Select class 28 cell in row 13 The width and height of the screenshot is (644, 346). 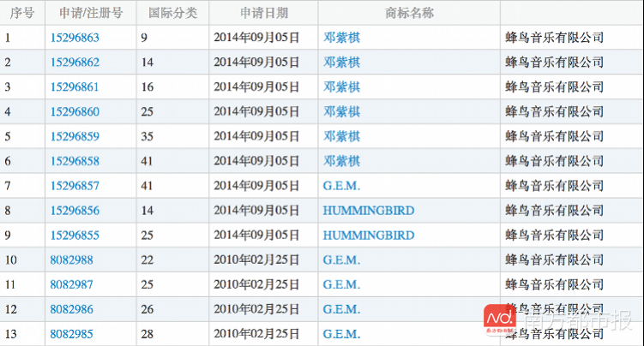coord(173,334)
